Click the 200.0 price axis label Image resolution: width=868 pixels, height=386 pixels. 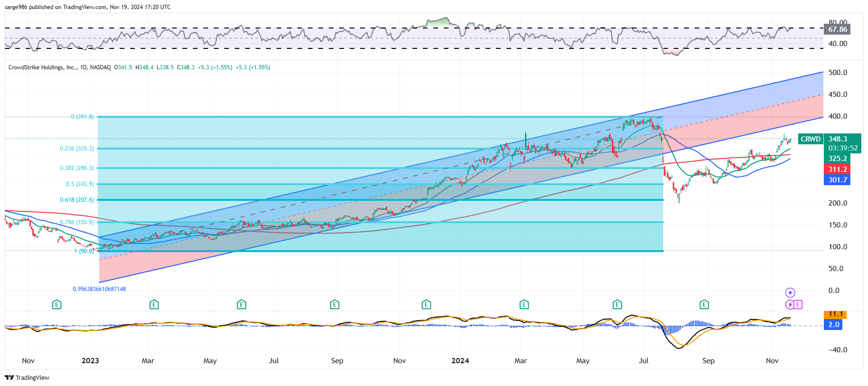(838, 203)
